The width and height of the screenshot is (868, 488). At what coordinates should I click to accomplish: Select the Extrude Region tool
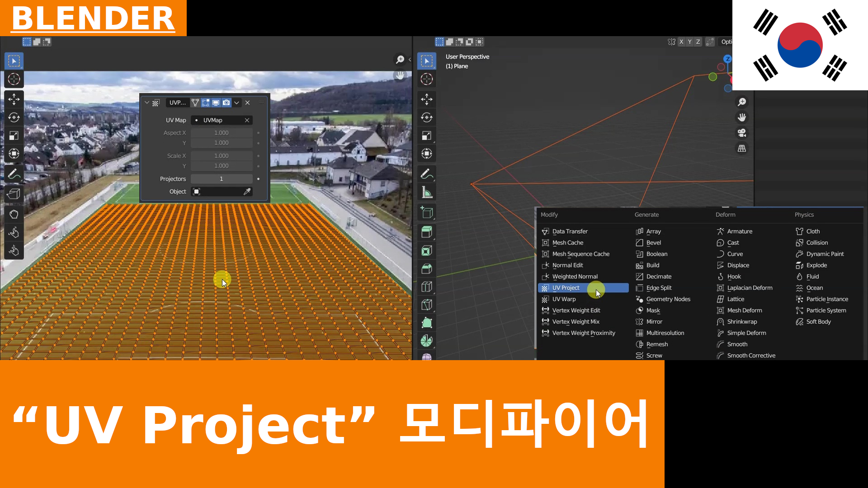coord(427,232)
